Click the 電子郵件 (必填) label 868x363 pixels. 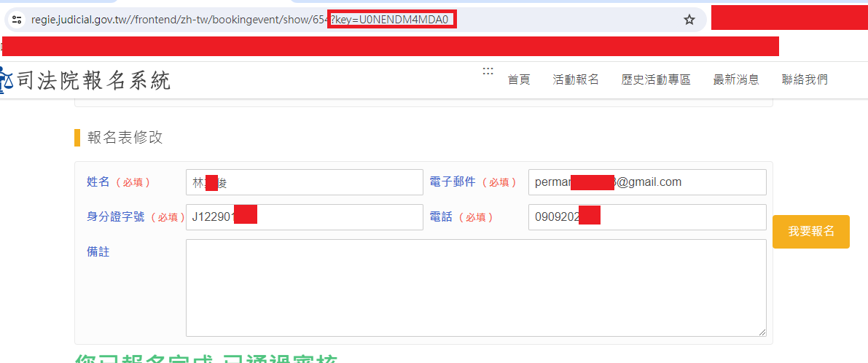pos(474,182)
